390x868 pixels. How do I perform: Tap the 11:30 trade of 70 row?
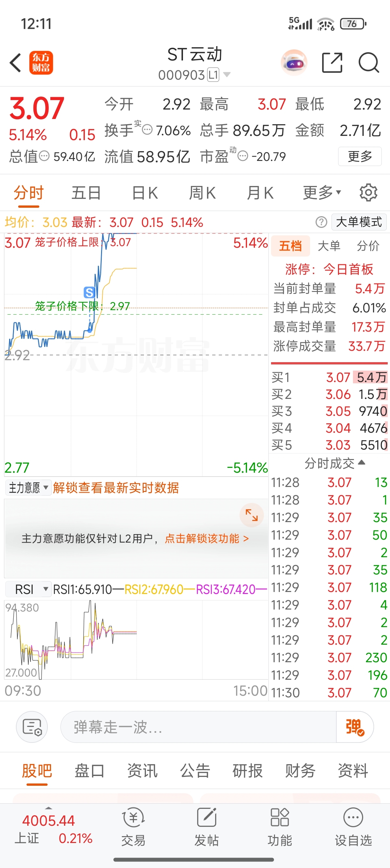click(329, 693)
